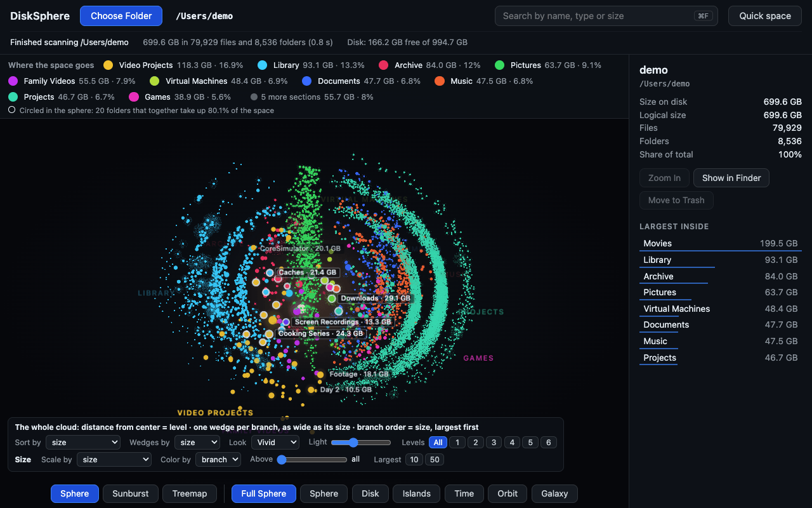Click Show in Finder

click(x=731, y=178)
